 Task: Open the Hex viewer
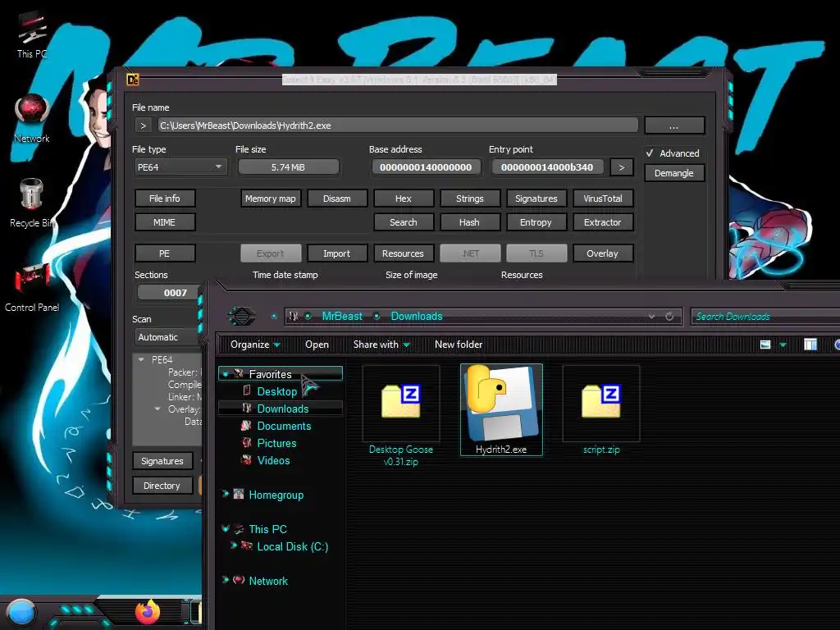tap(404, 199)
